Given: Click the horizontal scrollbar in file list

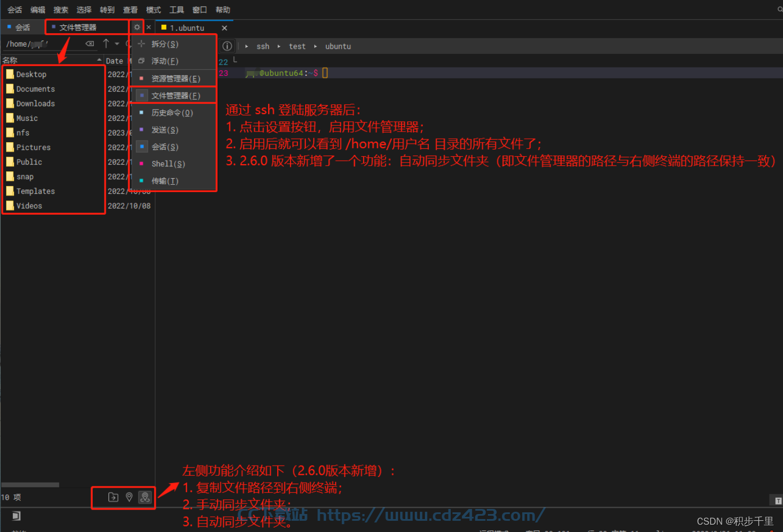Looking at the screenshot, I should point(30,484).
